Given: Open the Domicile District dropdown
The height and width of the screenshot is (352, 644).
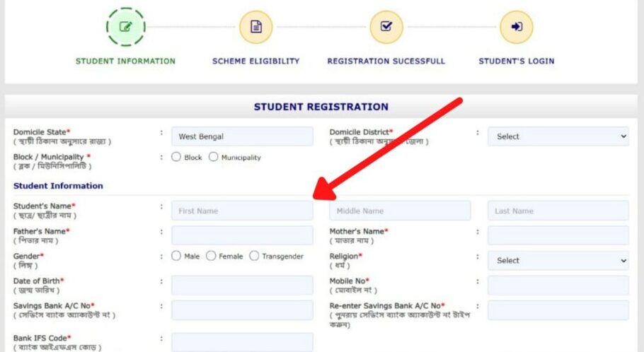Looking at the screenshot, I should click(x=558, y=136).
